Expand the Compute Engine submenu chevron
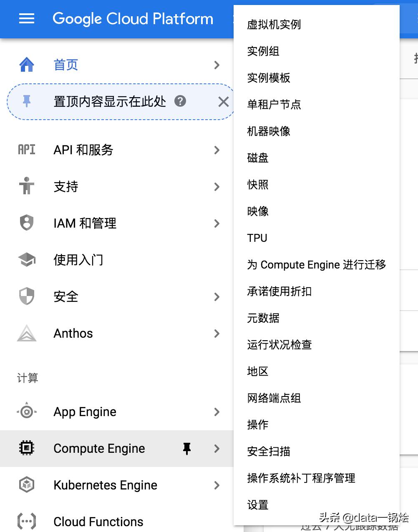The width and height of the screenshot is (418, 532). pos(217,449)
